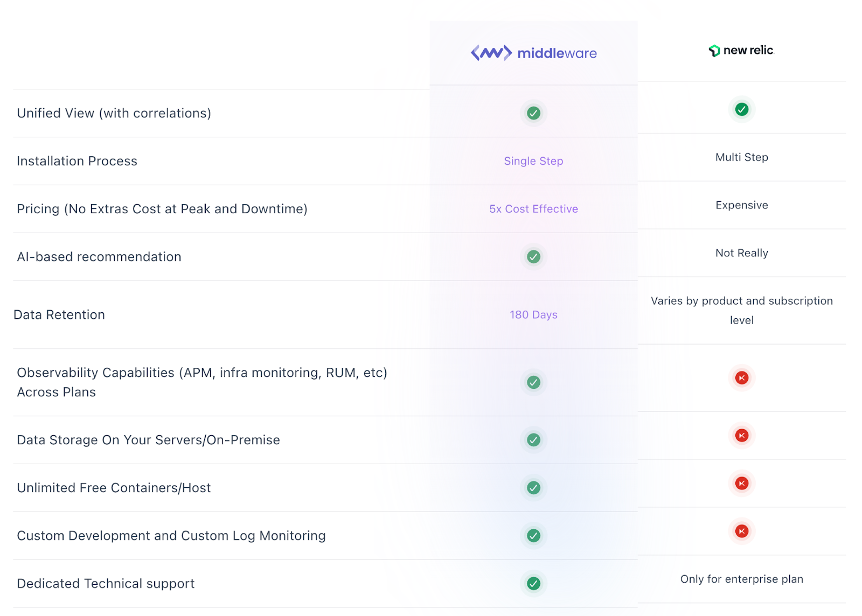The image size is (862, 616).
Task: Click the 'Only for enterprise plan' value
Action: (742, 579)
